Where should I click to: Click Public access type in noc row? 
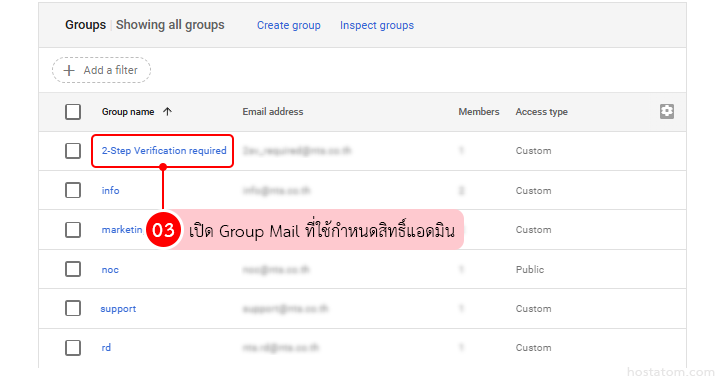(530, 269)
